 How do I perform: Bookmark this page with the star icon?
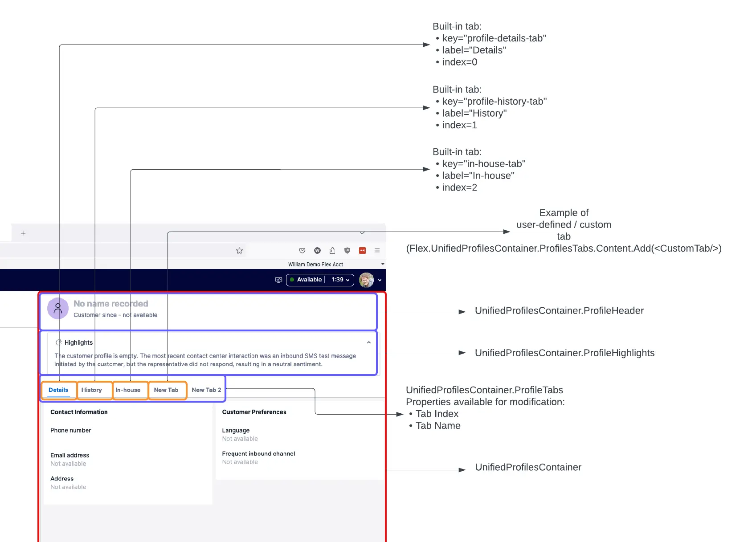(239, 251)
